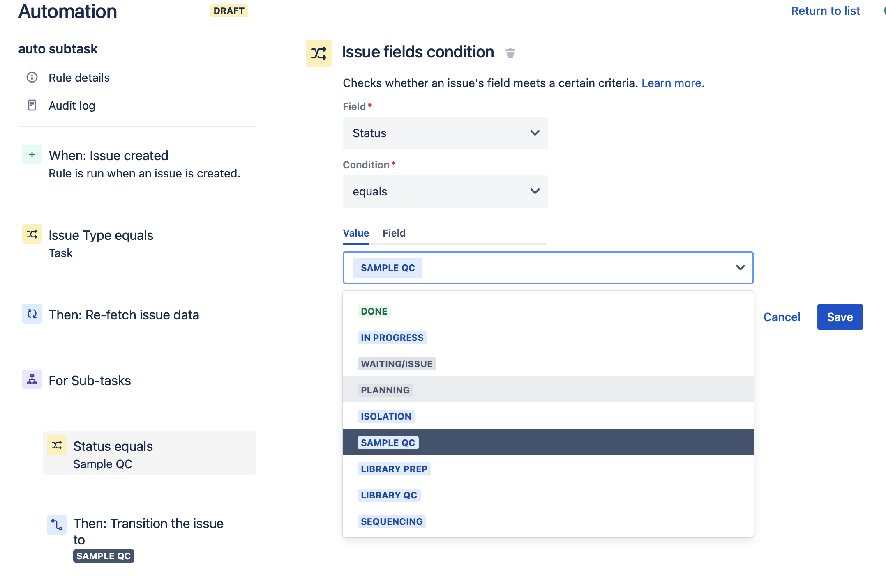Click the plus icon for Issue created trigger
Image resolution: width=886 pixels, height=588 pixels.
point(32,155)
